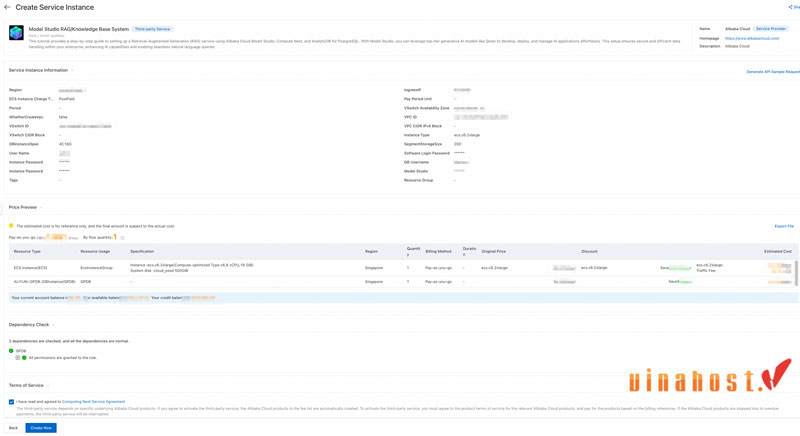Click the Estimated Cost column header
The image size is (800, 436).
click(x=778, y=251)
